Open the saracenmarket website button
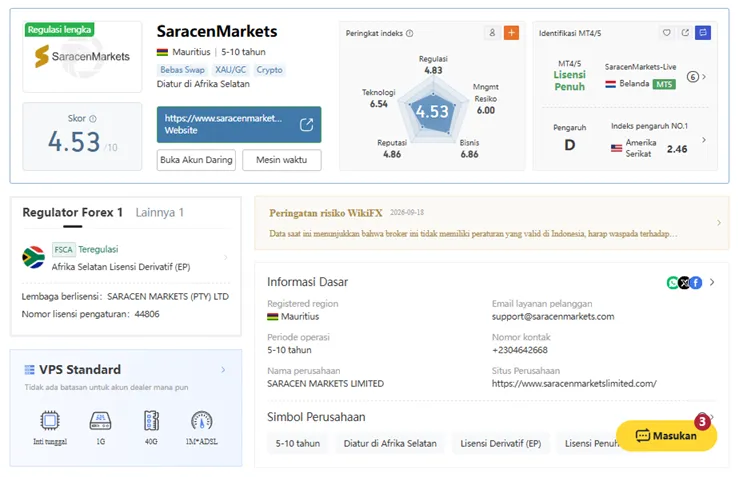This screenshot has width=739, height=477. tap(239, 124)
